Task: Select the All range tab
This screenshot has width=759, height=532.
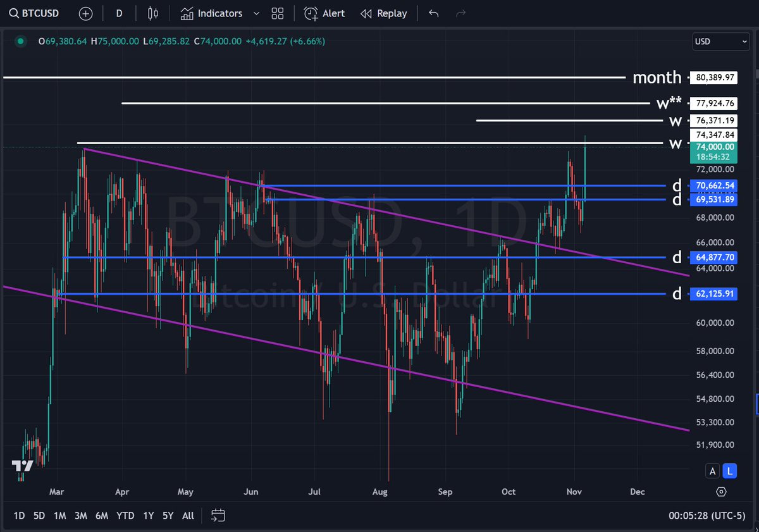Action: point(188,516)
